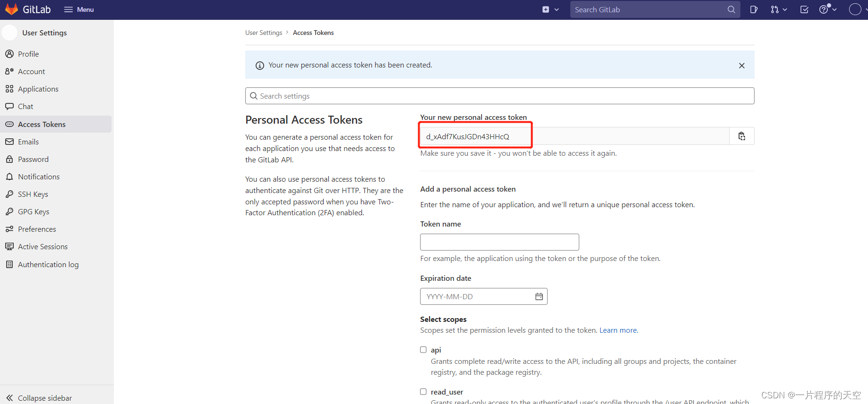
Task: Click the Authentication log list icon
Action: tap(9, 264)
